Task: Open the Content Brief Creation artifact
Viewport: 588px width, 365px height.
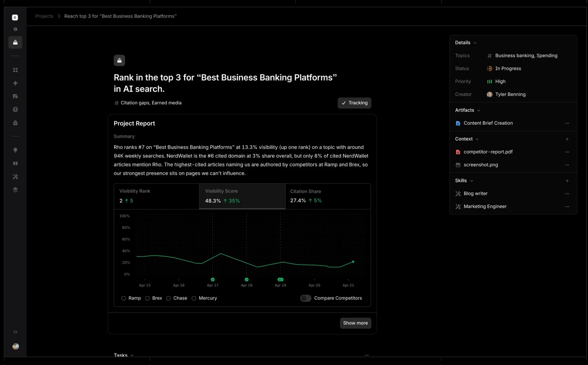Action: [488, 123]
